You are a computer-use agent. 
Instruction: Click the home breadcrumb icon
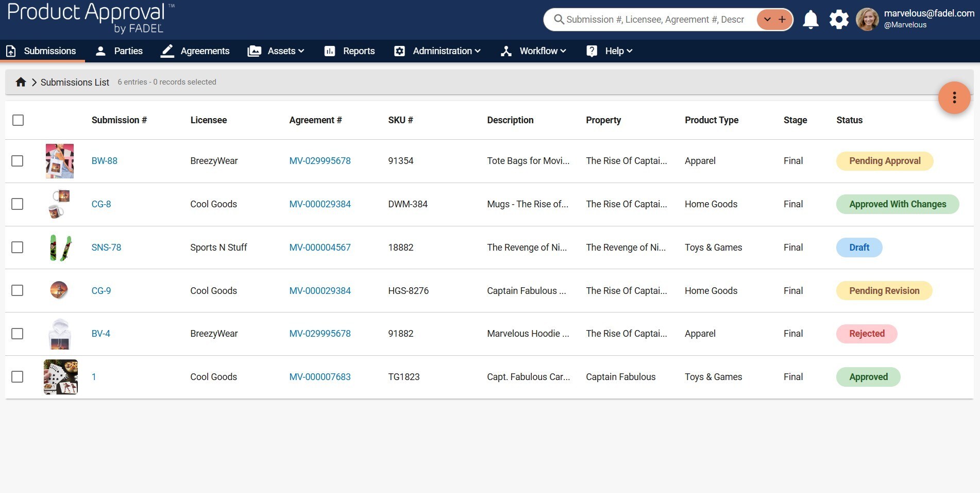click(x=21, y=82)
